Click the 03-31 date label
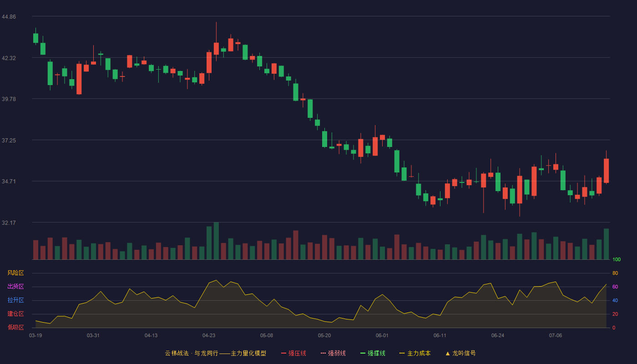637x364 pixels. pyautogui.click(x=93, y=335)
